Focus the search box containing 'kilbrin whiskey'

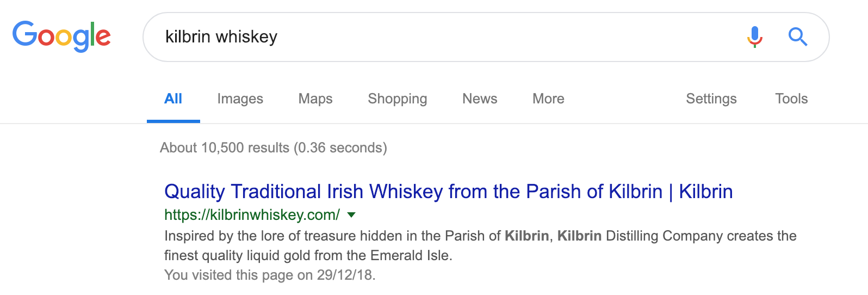(435, 36)
